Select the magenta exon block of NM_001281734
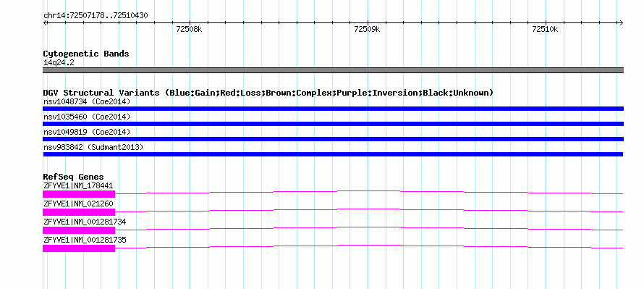Viewport: 644px width, 289px height. 79,230
